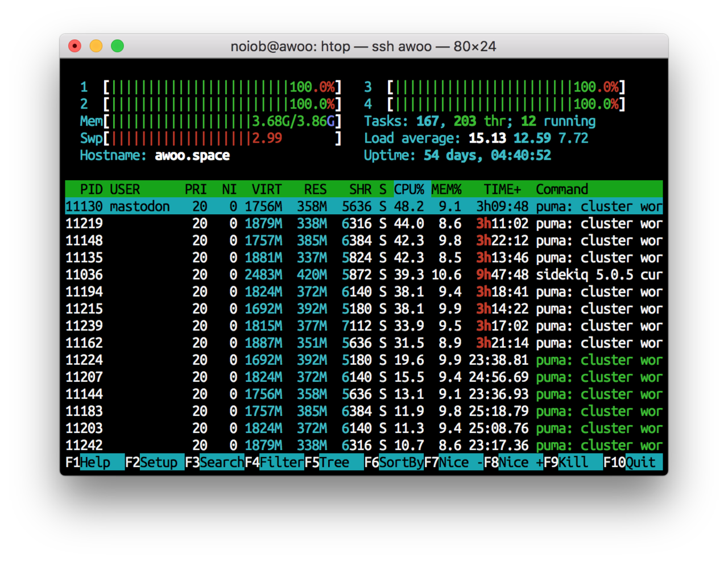728x561 pixels.
Task: Activate F3 Search in footer bar
Action: point(215,463)
